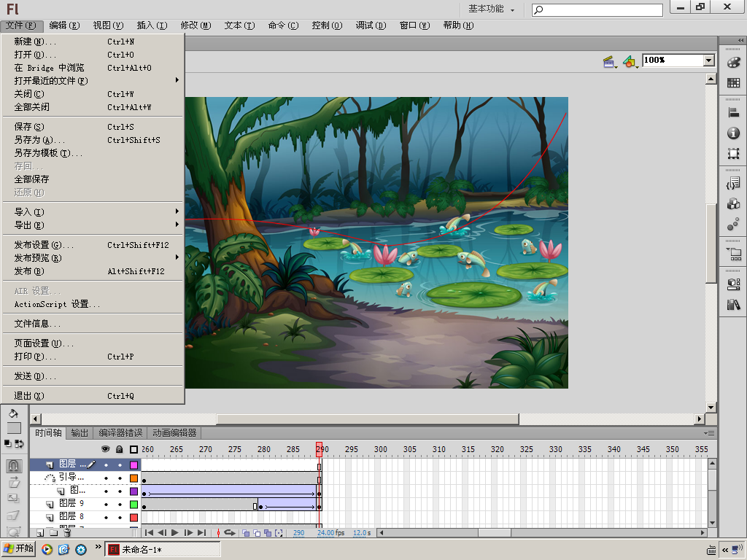Click the fill color swatch in tools panel
The width and height of the screenshot is (747, 560).
(14, 428)
